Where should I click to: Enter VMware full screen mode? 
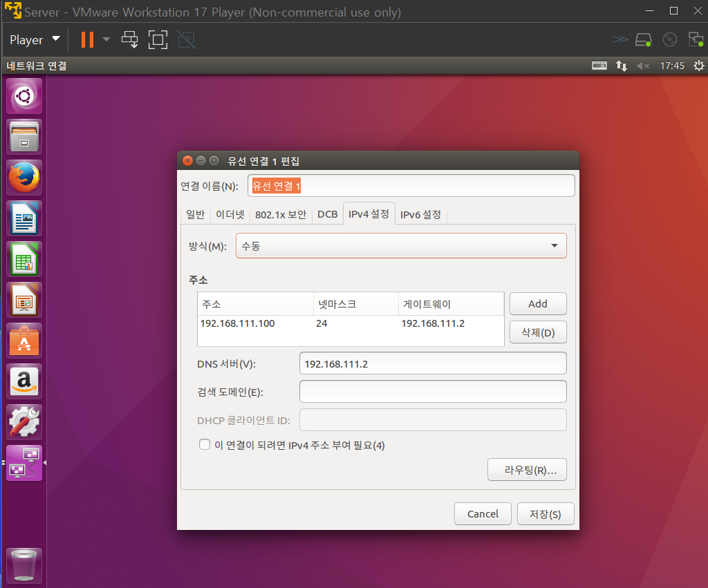(x=158, y=39)
